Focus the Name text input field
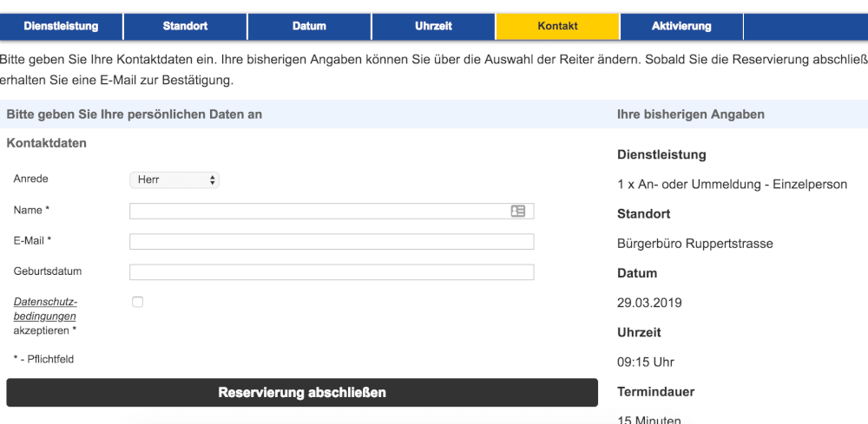 (317, 211)
